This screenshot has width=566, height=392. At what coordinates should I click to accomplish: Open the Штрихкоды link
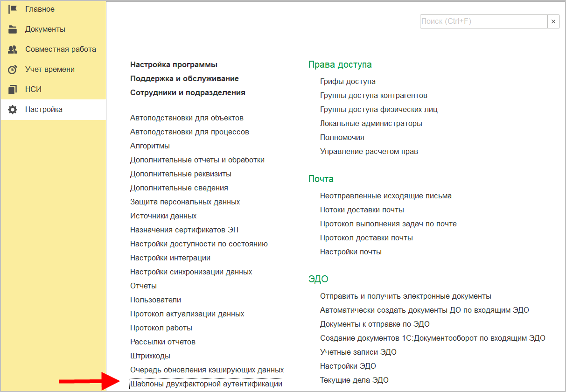tap(150, 356)
